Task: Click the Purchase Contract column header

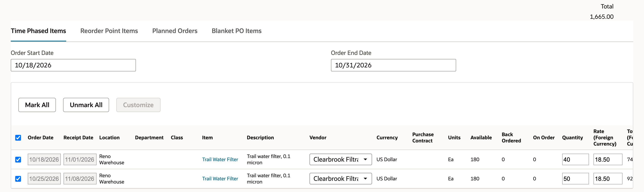Action: pyautogui.click(x=423, y=138)
